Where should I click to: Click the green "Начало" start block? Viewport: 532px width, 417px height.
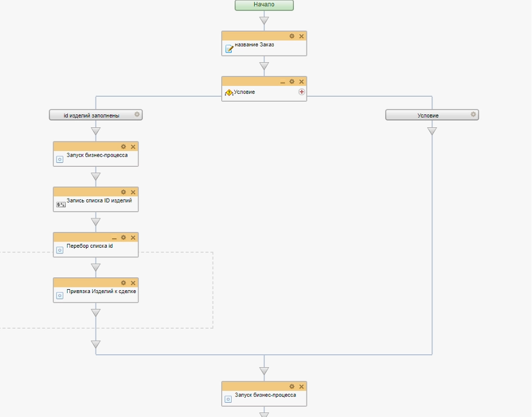tap(264, 5)
